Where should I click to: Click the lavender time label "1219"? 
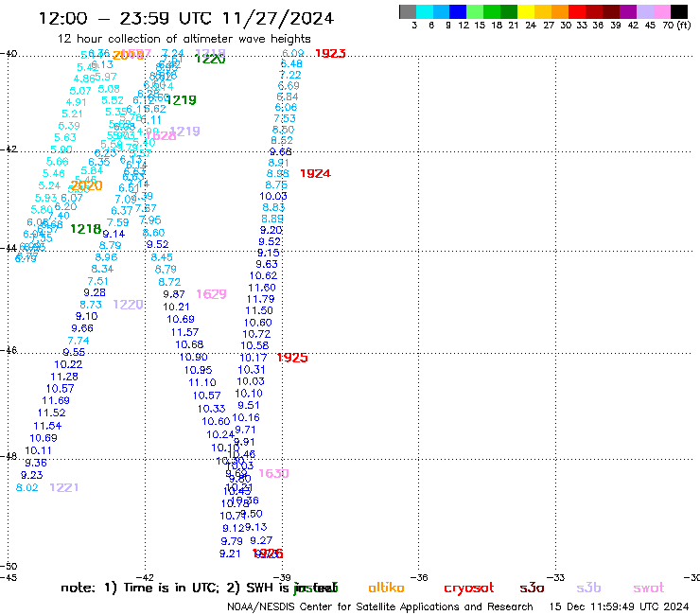[x=184, y=132]
